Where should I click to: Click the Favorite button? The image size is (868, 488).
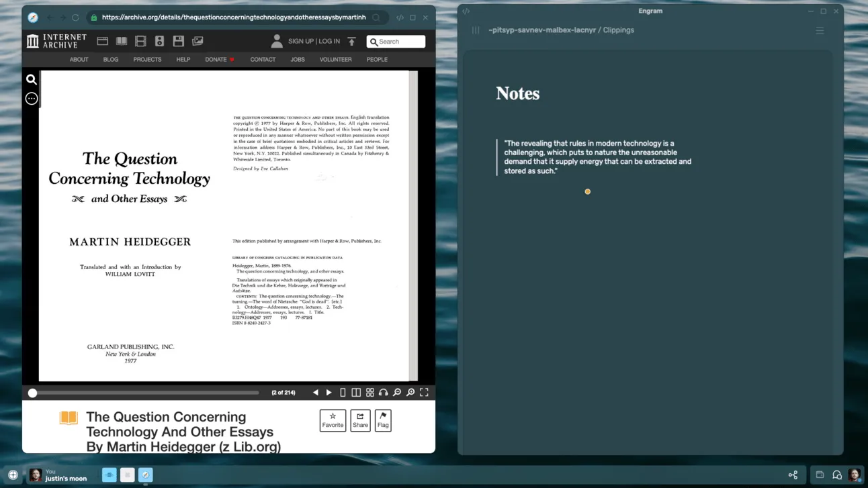[333, 420]
